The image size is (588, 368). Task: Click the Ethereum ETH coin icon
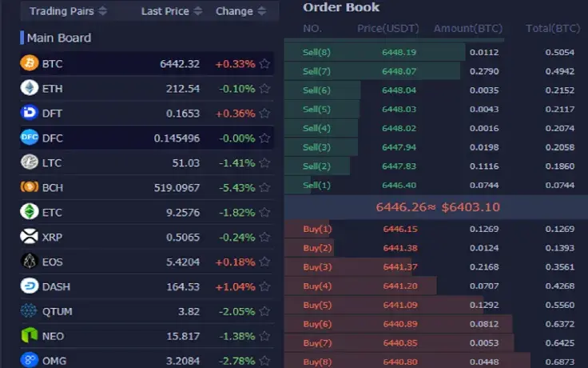point(30,88)
